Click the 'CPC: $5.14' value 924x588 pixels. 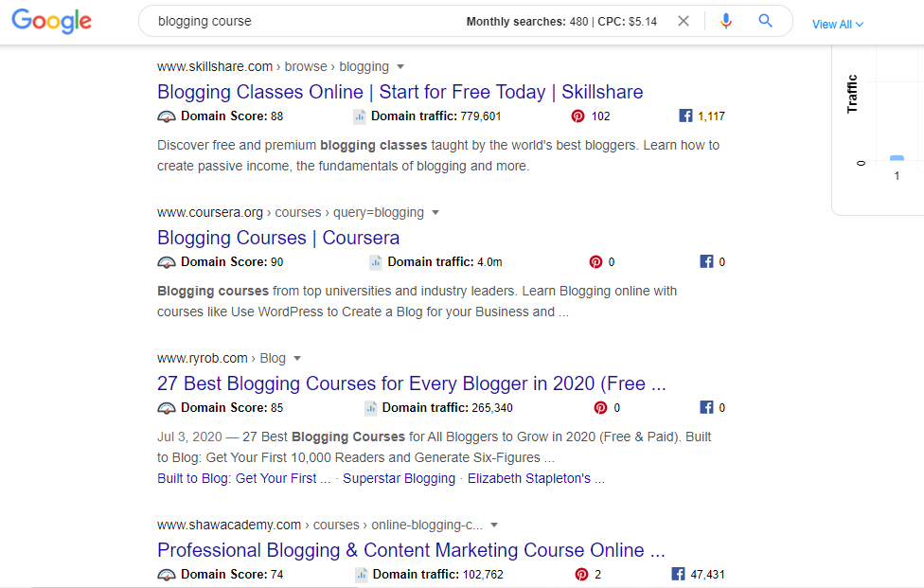click(x=627, y=22)
